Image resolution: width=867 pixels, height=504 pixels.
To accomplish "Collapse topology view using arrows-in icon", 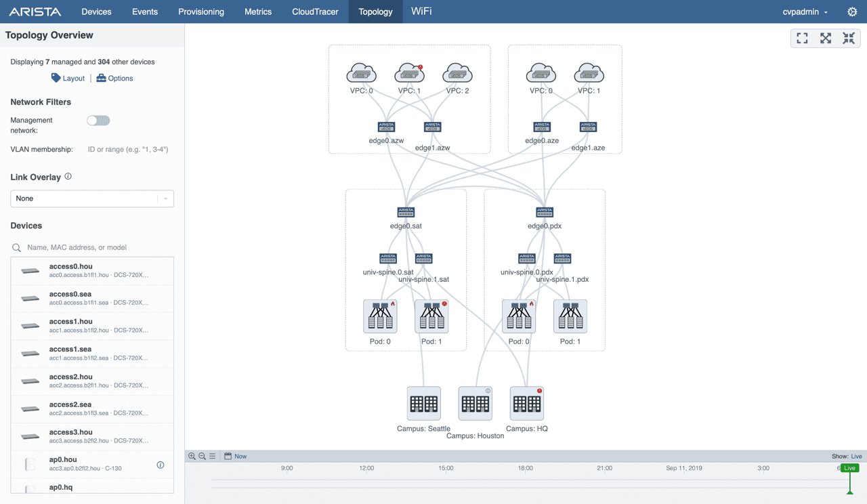I will [x=849, y=38].
